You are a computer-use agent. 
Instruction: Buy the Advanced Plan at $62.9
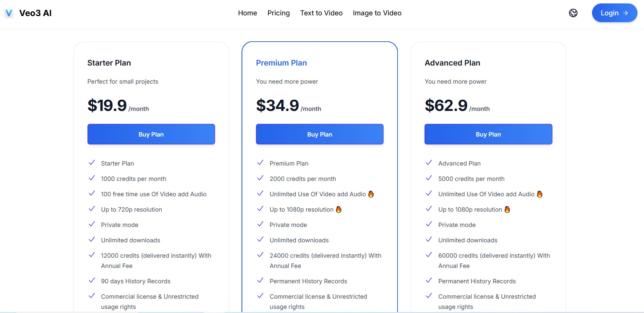[488, 134]
